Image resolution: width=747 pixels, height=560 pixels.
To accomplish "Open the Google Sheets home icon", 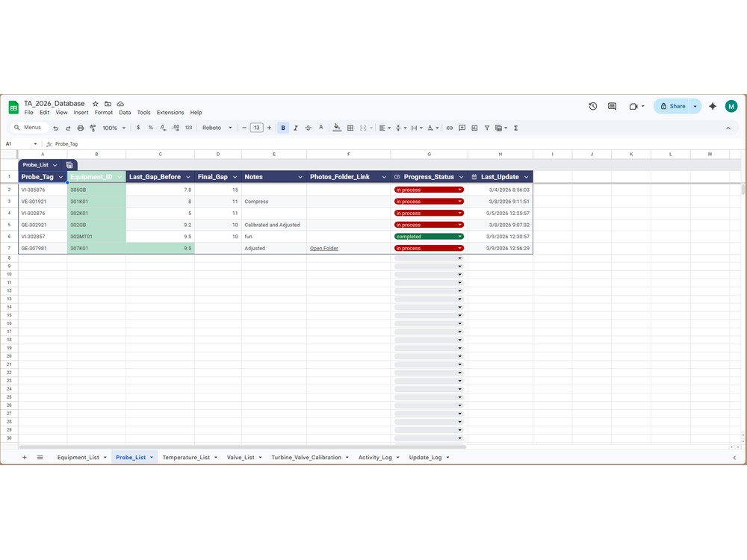I will tap(13, 107).
